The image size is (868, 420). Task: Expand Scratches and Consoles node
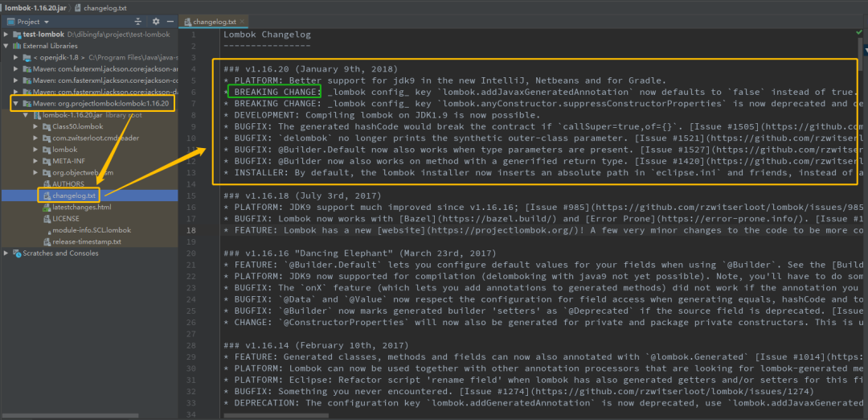point(6,253)
